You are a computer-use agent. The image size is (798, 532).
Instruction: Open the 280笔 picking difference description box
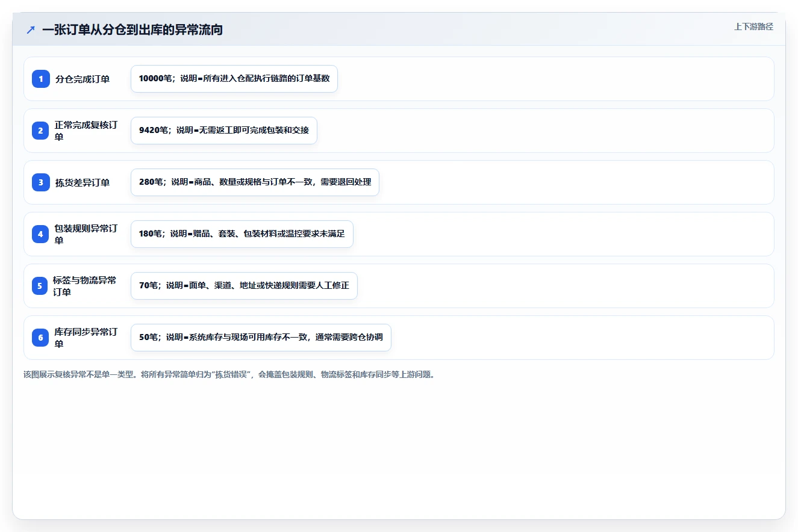[255, 182]
